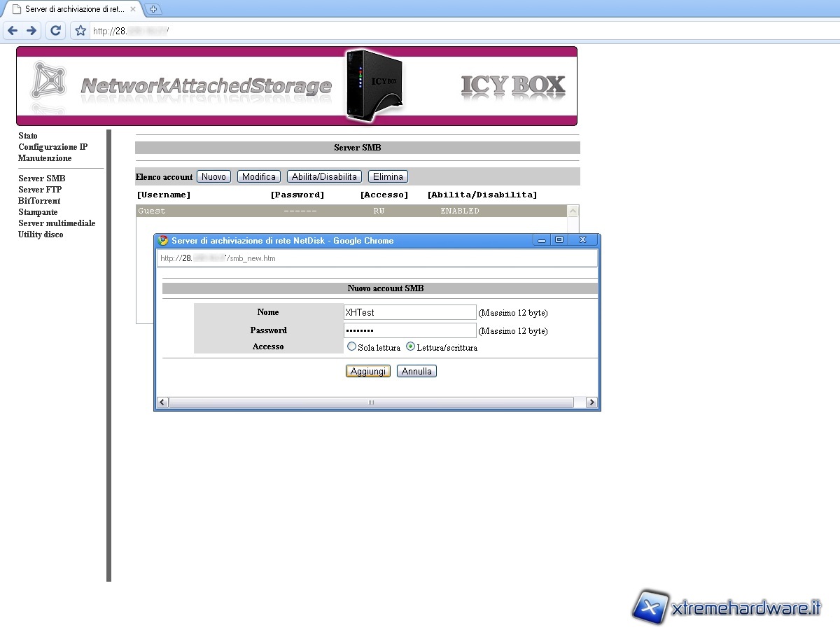Open a new tab with the plus button
Screen dimensions: 840x630
[x=154, y=9]
